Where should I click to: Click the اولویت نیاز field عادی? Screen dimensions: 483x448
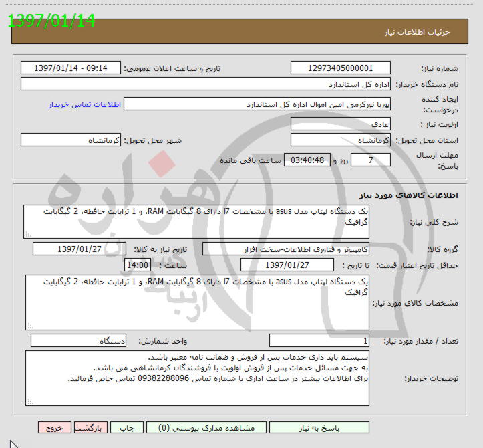click(x=341, y=124)
